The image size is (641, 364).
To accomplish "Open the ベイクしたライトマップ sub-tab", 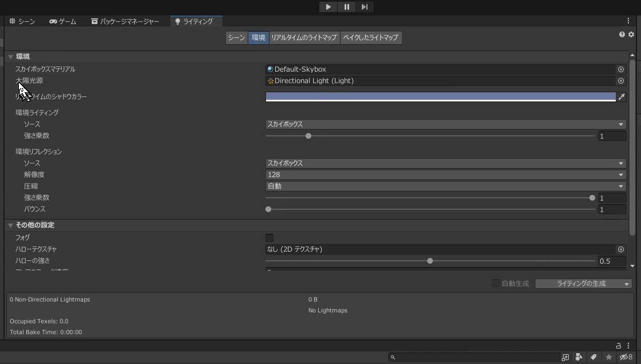I will tap(371, 38).
